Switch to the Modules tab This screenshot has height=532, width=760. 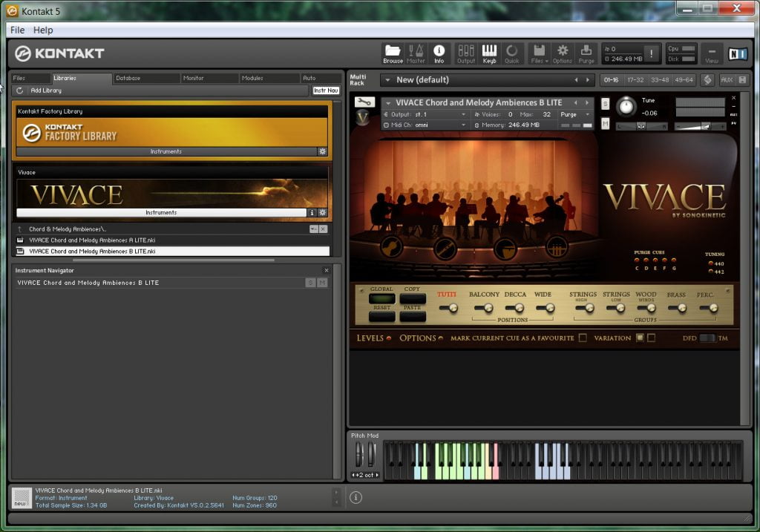pyautogui.click(x=269, y=78)
